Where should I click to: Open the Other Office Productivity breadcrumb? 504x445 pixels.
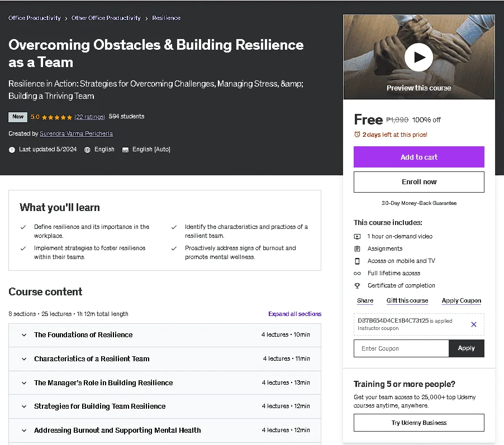(106, 18)
